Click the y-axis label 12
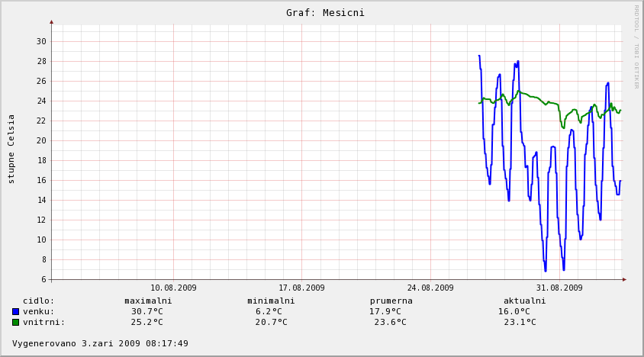Viewport: 644px width, 357px height. coord(41,220)
